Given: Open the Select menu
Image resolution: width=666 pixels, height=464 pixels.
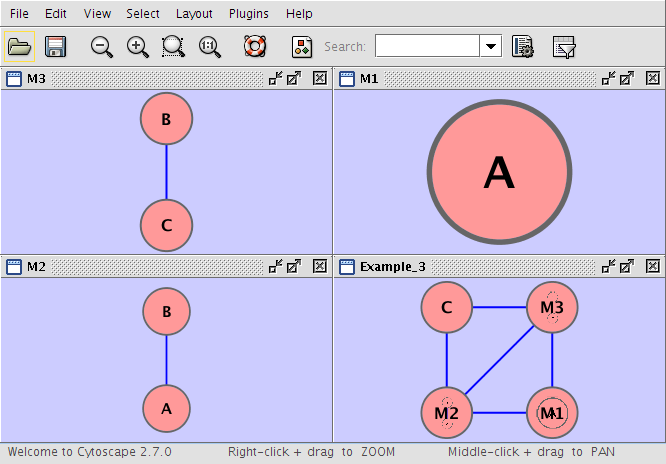Looking at the screenshot, I should point(143,14).
